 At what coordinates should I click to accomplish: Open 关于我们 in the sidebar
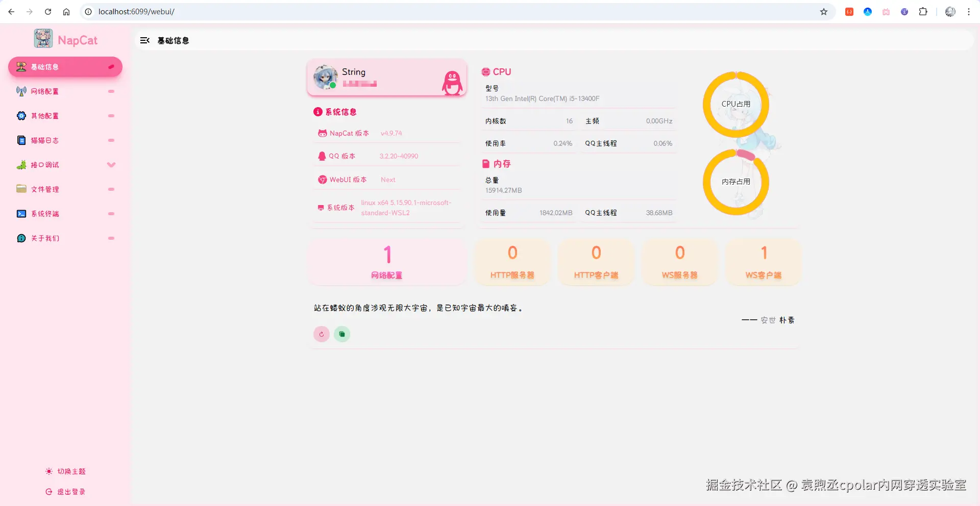tap(65, 238)
